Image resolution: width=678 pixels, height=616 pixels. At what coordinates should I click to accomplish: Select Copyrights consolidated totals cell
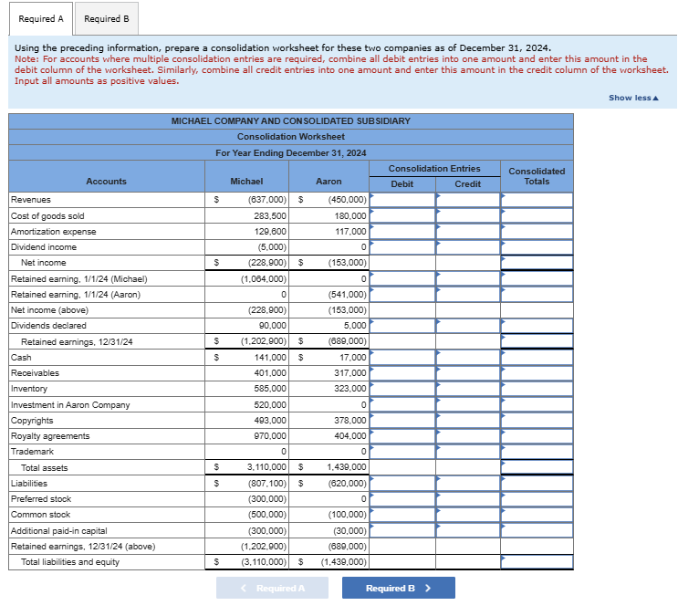click(537, 420)
